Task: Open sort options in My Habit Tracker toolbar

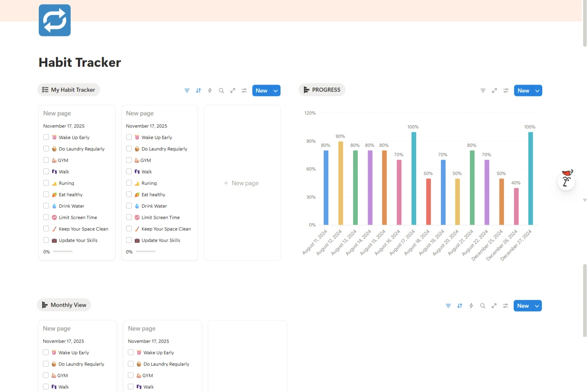Action: pos(198,91)
